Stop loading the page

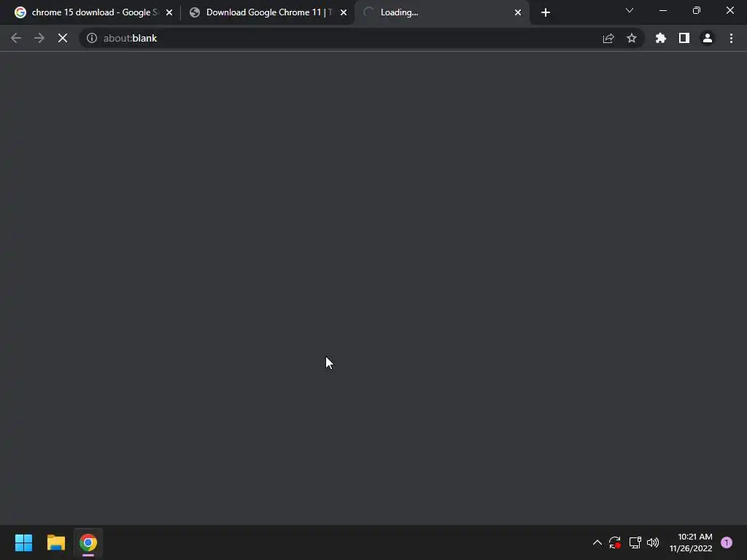click(x=63, y=38)
